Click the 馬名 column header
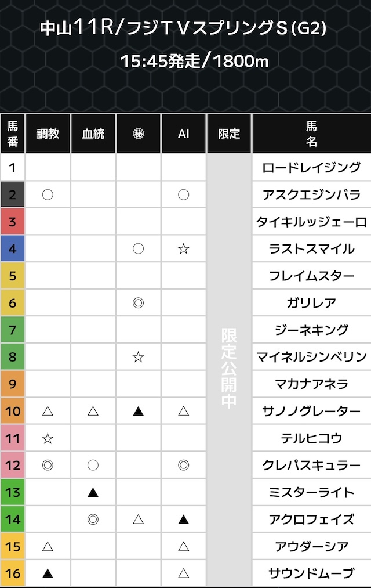371x588 pixels. click(x=311, y=134)
